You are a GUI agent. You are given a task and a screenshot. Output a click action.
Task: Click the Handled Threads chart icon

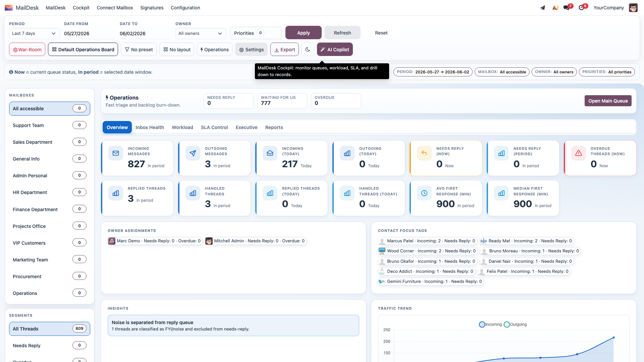tap(193, 193)
